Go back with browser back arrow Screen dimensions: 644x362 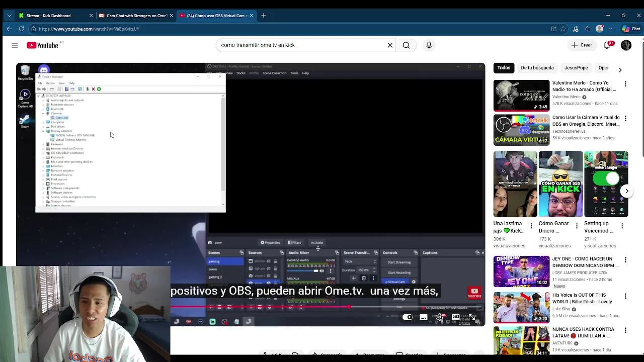point(9,29)
